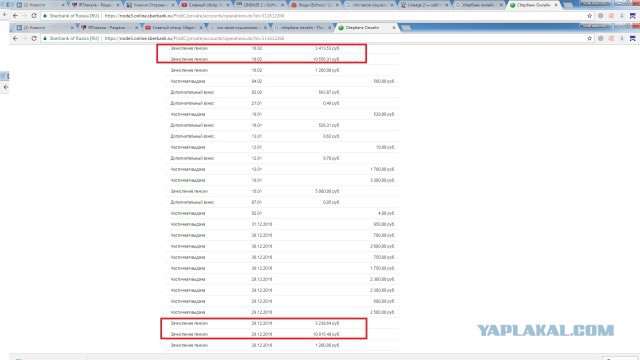640x360 pixels.
Task: Go back in the upper browser window
Action: click(15, 16)
